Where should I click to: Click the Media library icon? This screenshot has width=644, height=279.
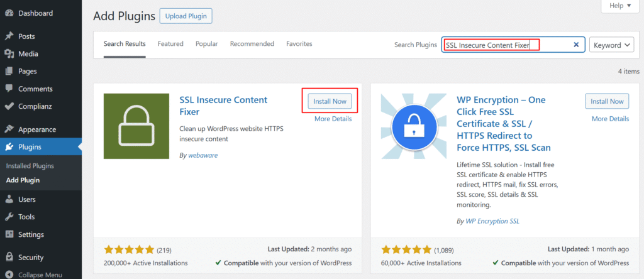pyautogui.click(x=9, y=54)
